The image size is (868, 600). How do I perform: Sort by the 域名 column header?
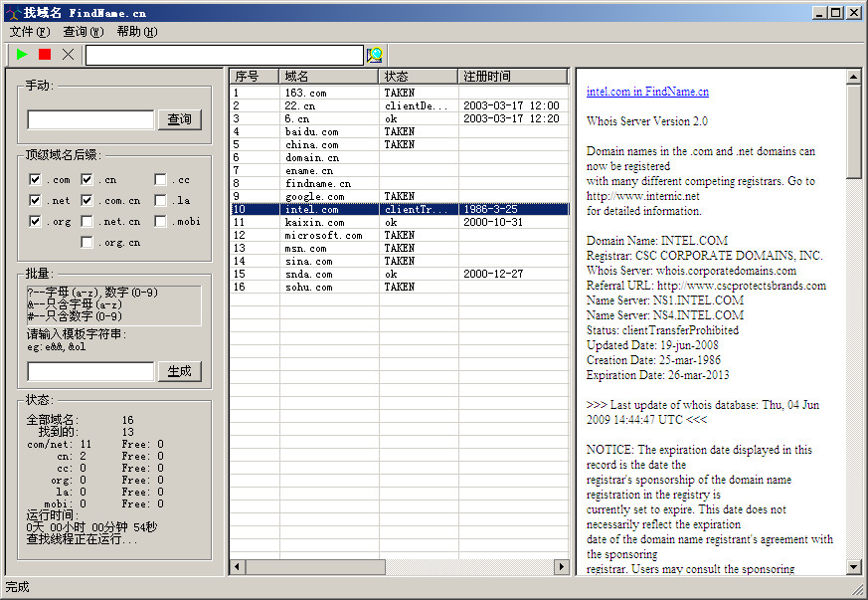329,77
